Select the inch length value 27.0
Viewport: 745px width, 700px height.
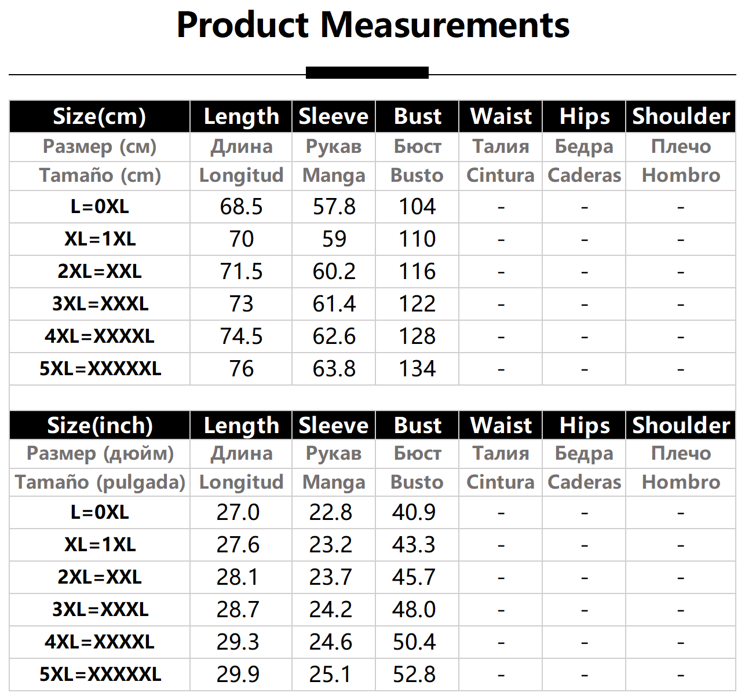[x=238, y=512]
